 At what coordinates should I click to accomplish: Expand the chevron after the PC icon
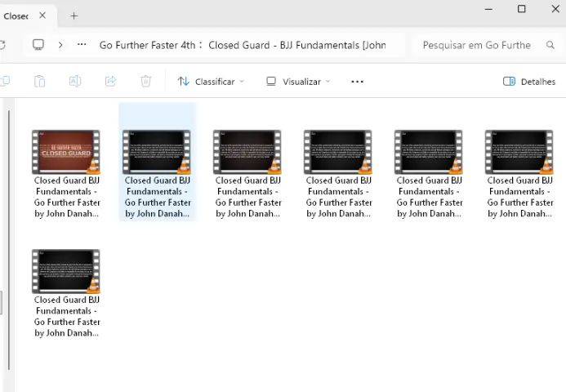coord(60,45)
